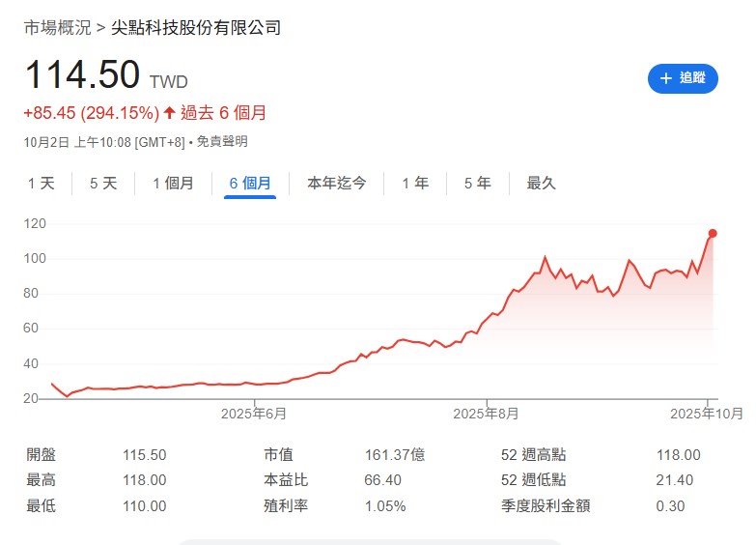Click the 2025年6月 axis label
This screenshot has height=545, width=756.
click(254, 414)
